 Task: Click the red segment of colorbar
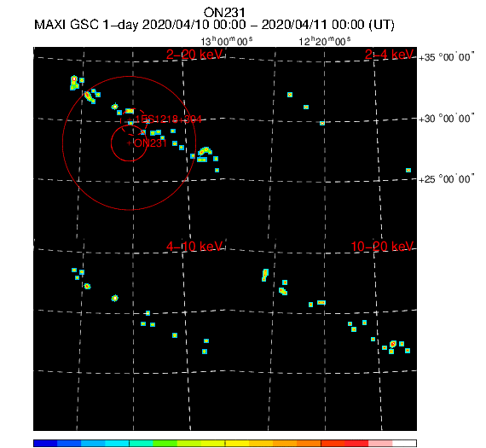click(344, 443)
